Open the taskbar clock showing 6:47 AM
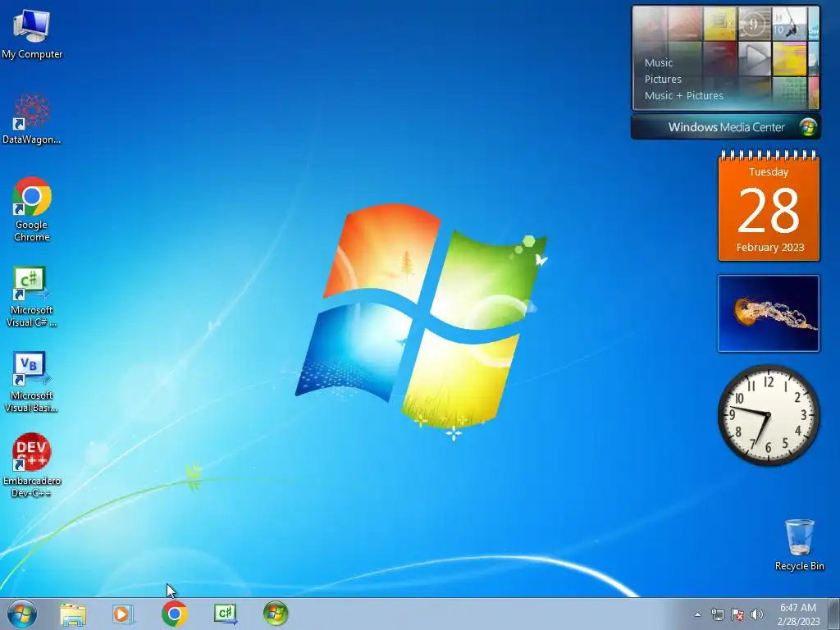 798,614
